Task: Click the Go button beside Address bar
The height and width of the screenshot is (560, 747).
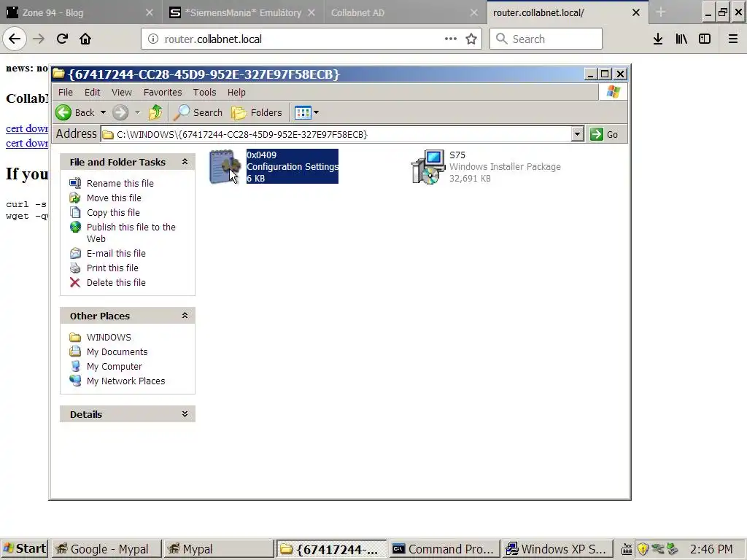Action: point(604,134)
